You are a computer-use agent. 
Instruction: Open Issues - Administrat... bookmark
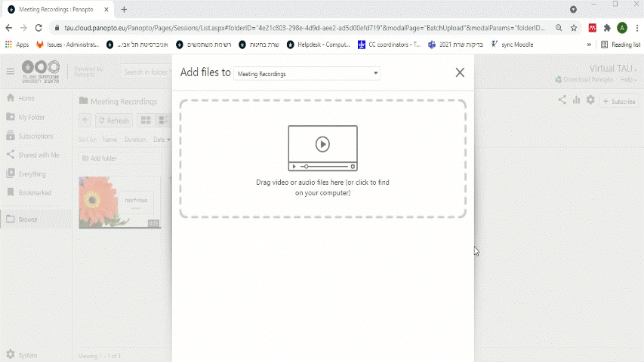click(68, 44)
